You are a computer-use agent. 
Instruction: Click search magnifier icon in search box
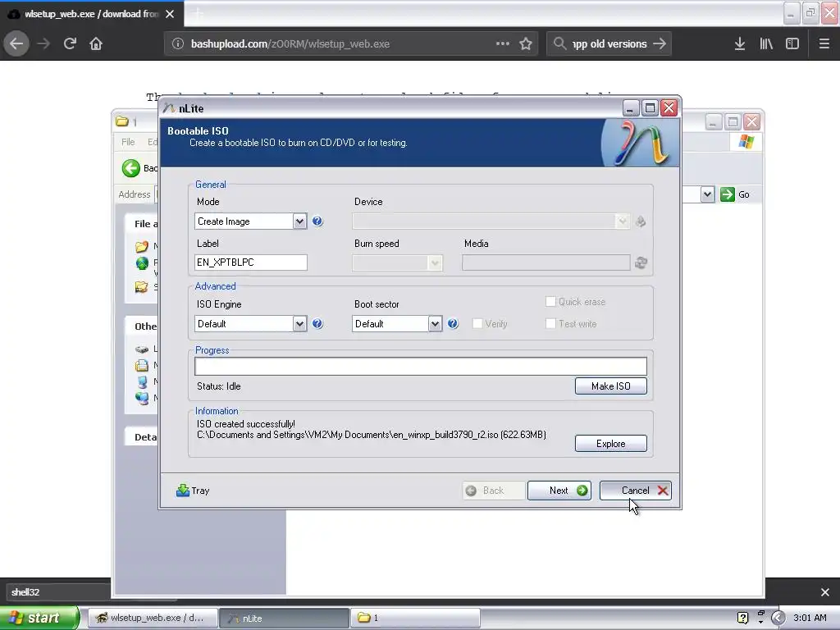pos(559,43)
